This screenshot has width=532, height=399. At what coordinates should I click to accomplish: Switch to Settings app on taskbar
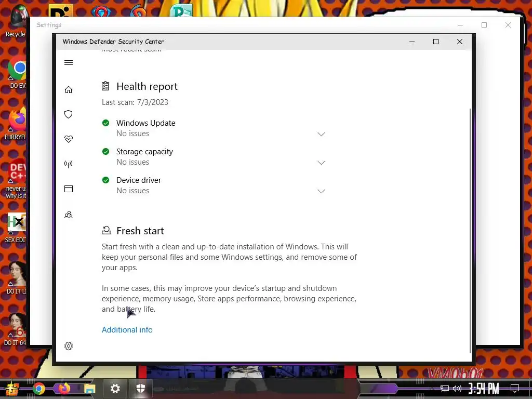[x=115, y=389]
